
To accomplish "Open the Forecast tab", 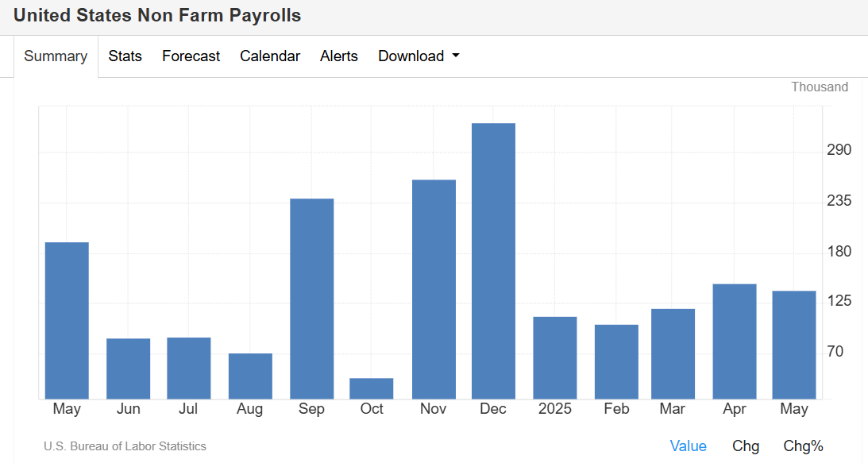I will point(191,56).
